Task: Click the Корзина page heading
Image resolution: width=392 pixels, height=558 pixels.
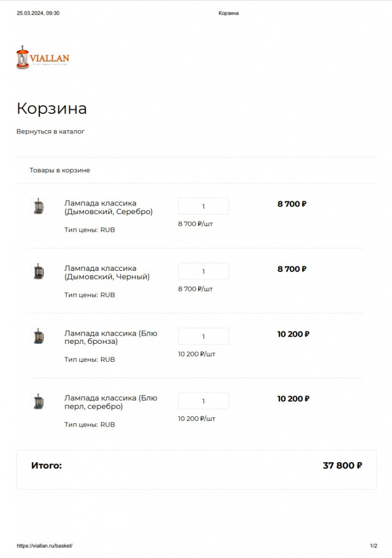Action: (x=52, y=108)
